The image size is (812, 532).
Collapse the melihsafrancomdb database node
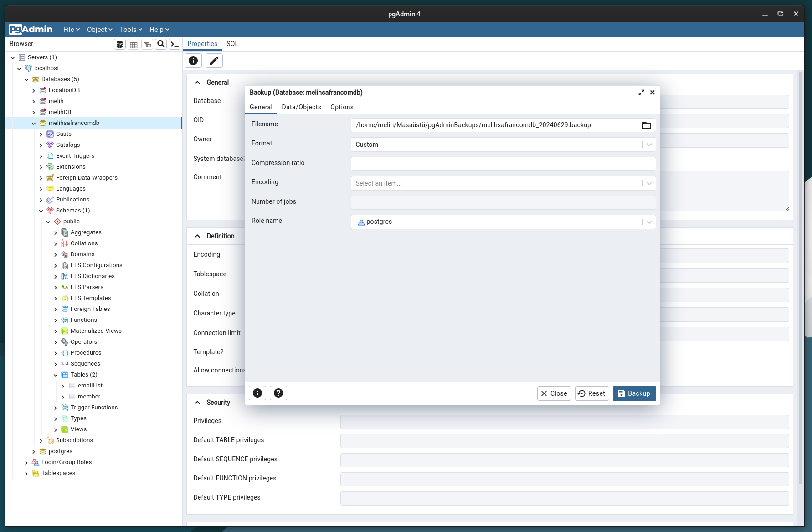pos(34,123)
